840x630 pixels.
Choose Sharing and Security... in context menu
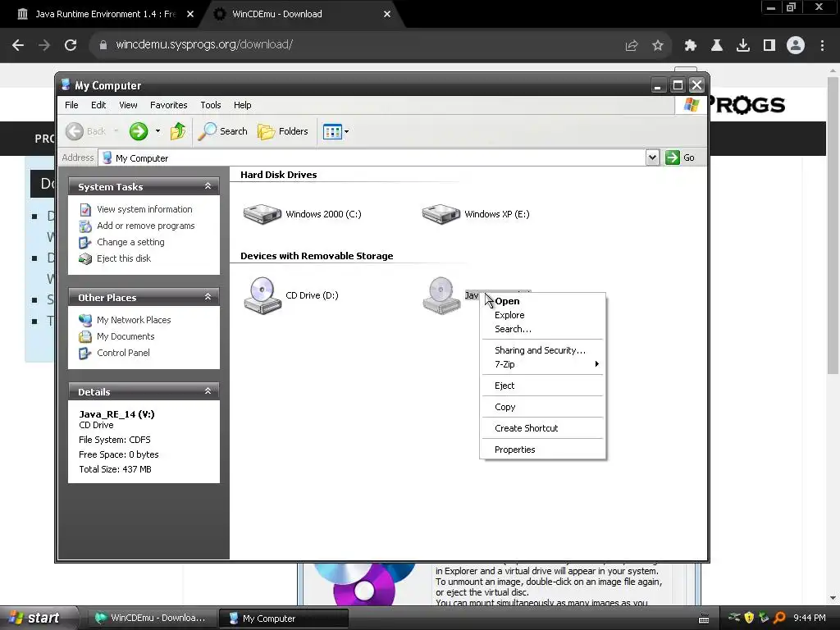pos(543,350)
